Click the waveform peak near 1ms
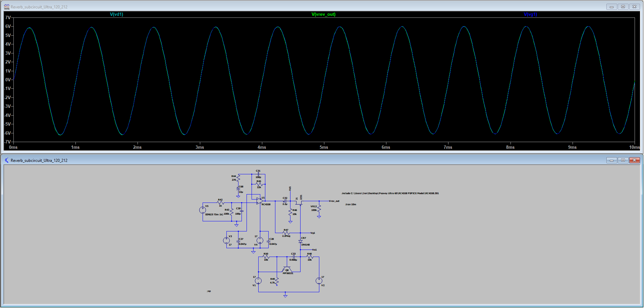 point(92,28)
